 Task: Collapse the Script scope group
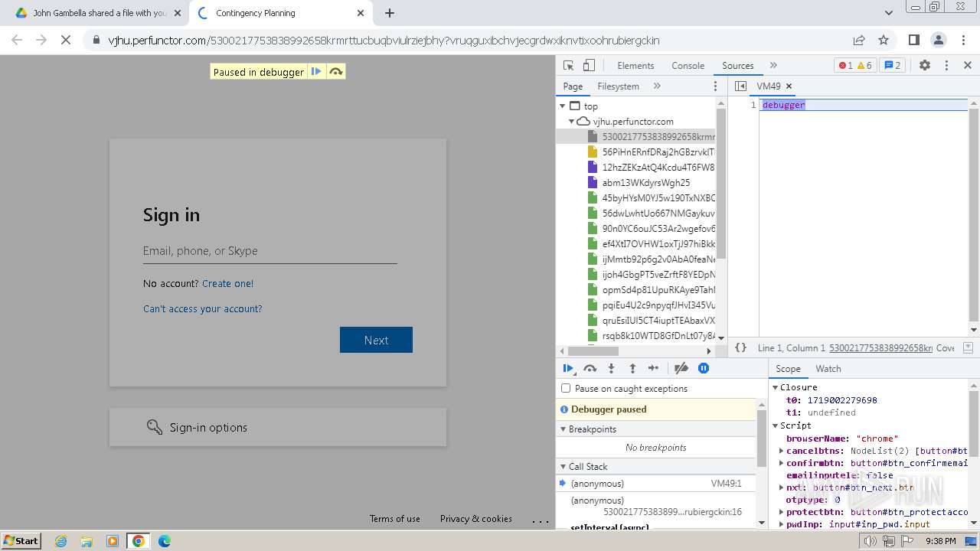point(776,425)
